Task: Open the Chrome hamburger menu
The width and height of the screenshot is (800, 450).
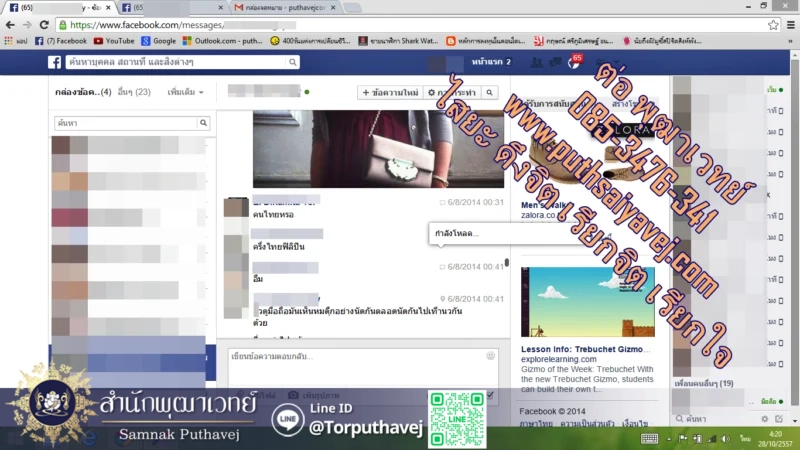Action: point(791,24)
